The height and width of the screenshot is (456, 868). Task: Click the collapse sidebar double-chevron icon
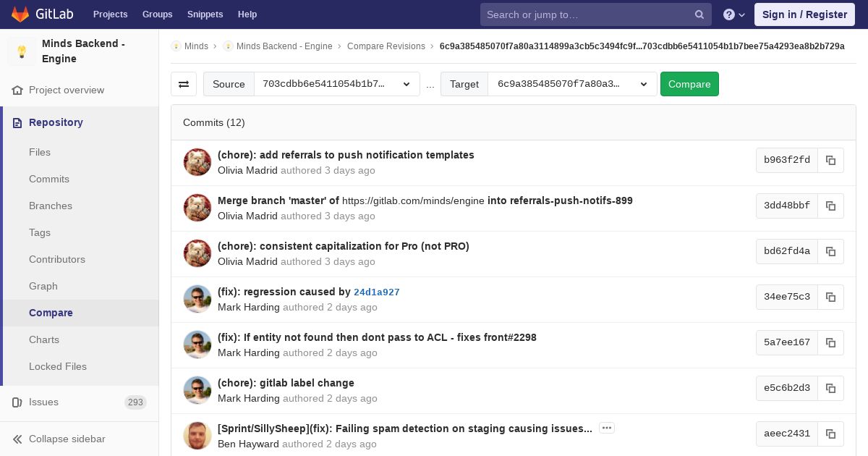tap(17, 439)
